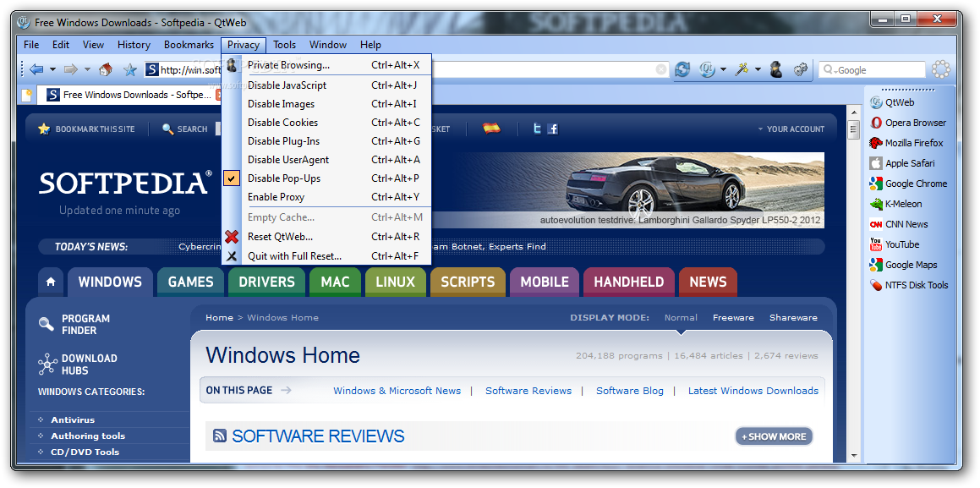Screen dimensions: 980x488
Task: Click the new tab page icon
Action: [27, 95]
